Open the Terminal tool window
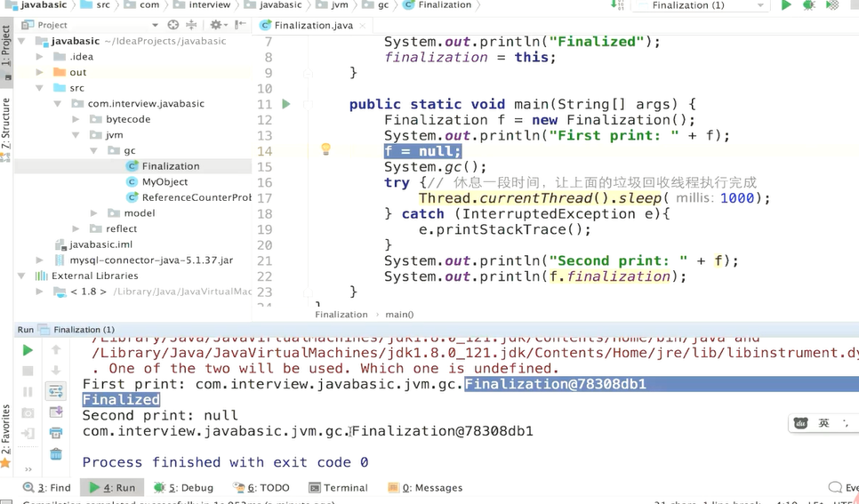The height and width of the screenshot is (504, 859). [338, 488]
